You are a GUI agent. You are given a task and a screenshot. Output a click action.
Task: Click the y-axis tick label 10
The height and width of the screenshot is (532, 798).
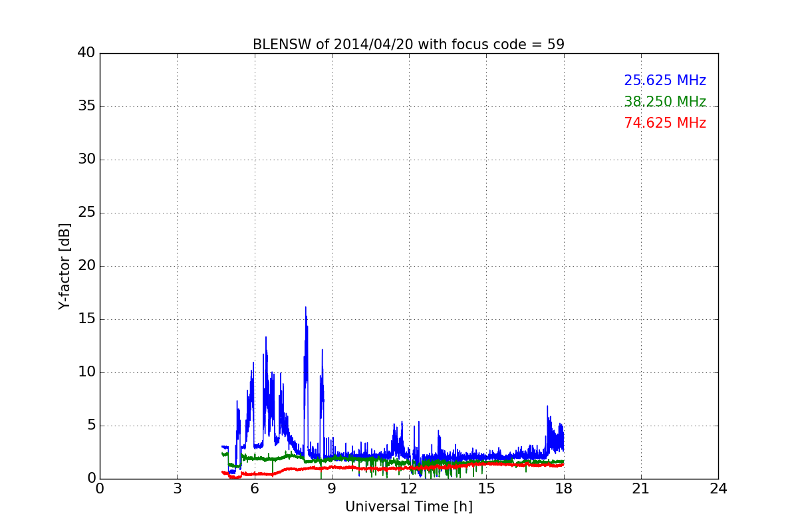[86, 372]
